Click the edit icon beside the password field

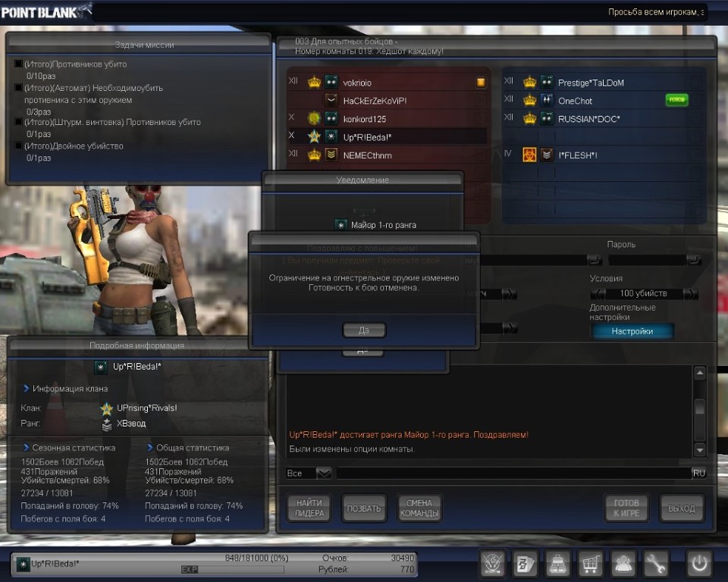694,260
